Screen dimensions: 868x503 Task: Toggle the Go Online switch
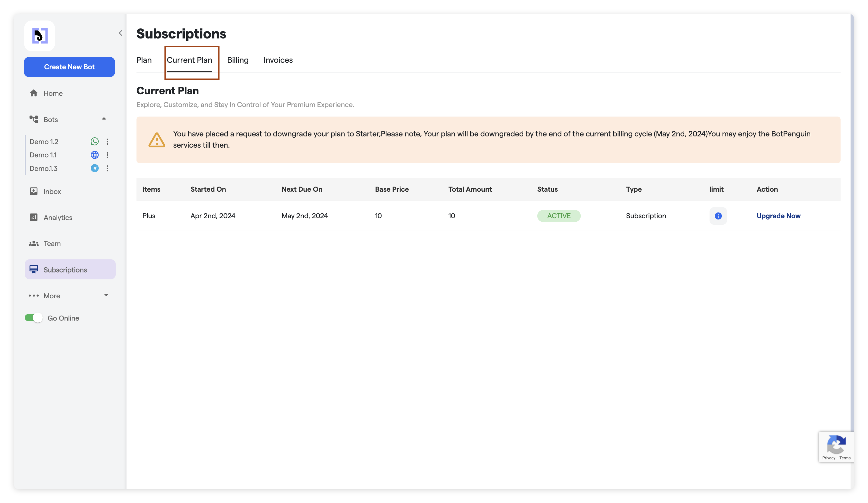[x=33, y=318]
